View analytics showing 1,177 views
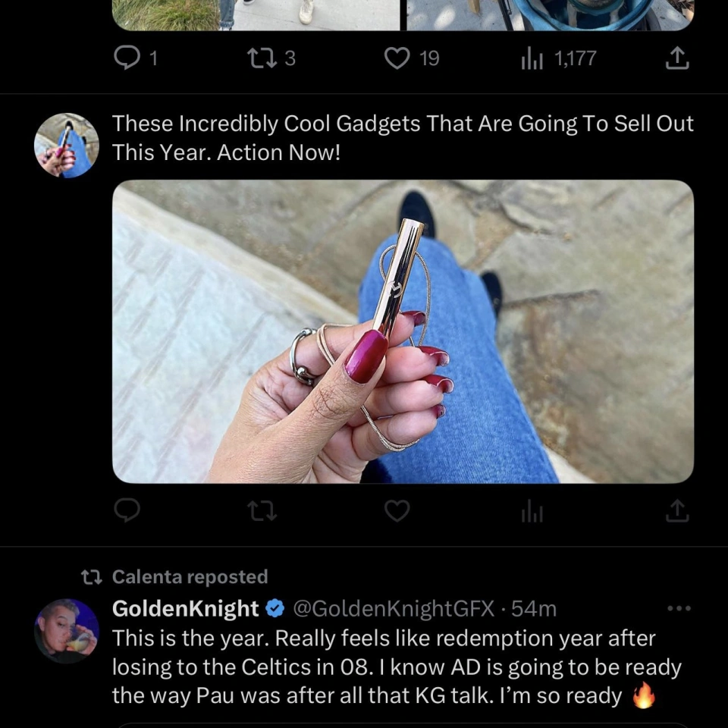Image resolution: width=728 pixels, height=728 pixels. [532, 58]
